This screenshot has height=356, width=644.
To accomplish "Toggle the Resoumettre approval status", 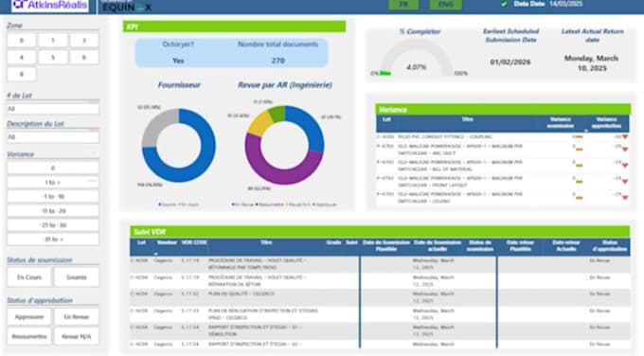I will (29, 336).
